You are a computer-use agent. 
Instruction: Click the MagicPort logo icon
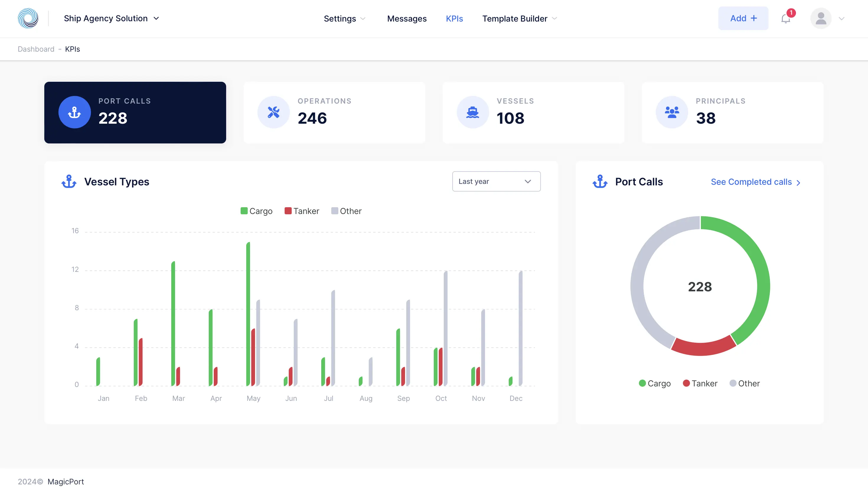point(28,18)
